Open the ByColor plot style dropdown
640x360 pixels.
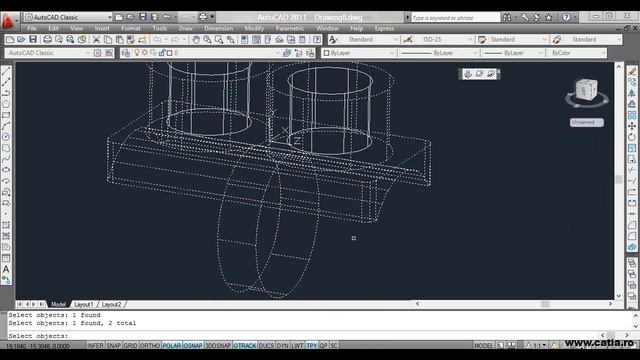click(x=577, y=53)
